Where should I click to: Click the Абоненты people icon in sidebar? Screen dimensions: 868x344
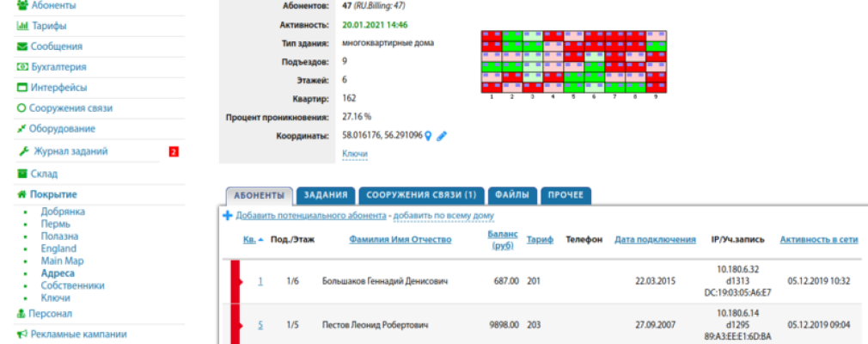22,5
